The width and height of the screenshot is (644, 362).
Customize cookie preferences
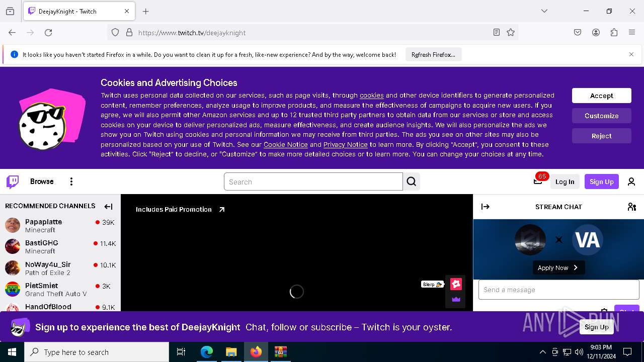point(602,116)
